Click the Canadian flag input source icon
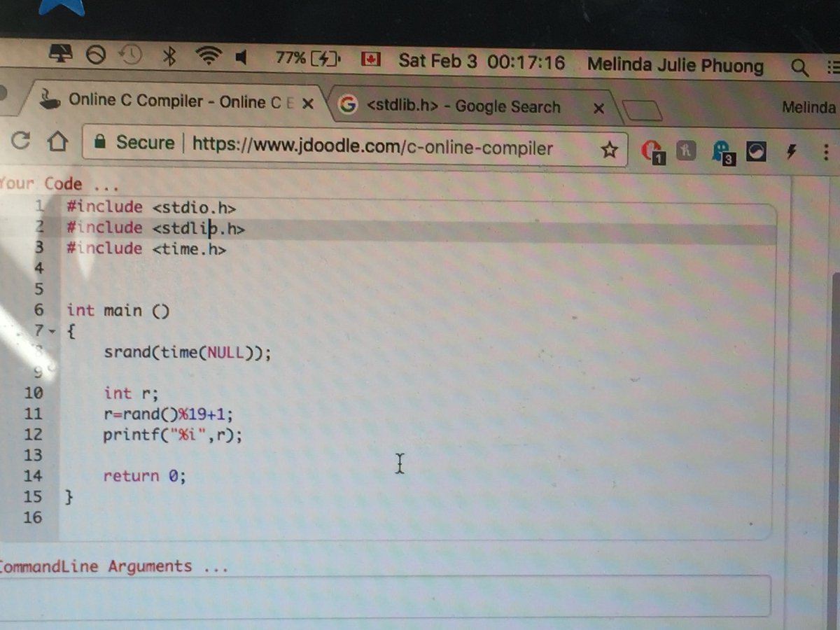Screen dimensions: 840x630 tap(370, 59)
